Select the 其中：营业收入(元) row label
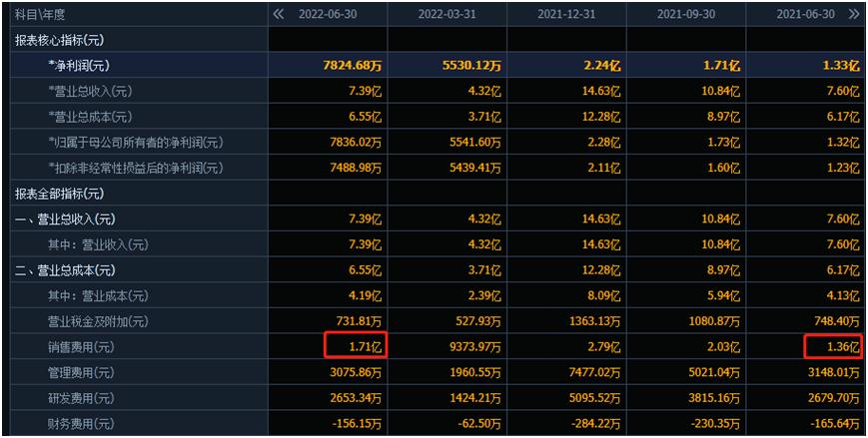868x438 pixels. tap(98, 245)
